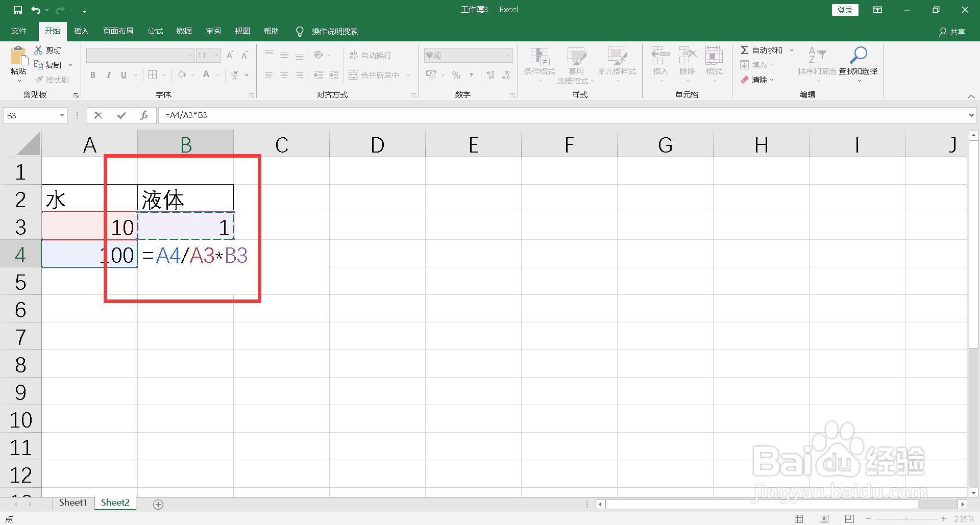The height and width of the screenshot is (525, 980).
Task: Click cell containing 液体
Action: [185, 198]
